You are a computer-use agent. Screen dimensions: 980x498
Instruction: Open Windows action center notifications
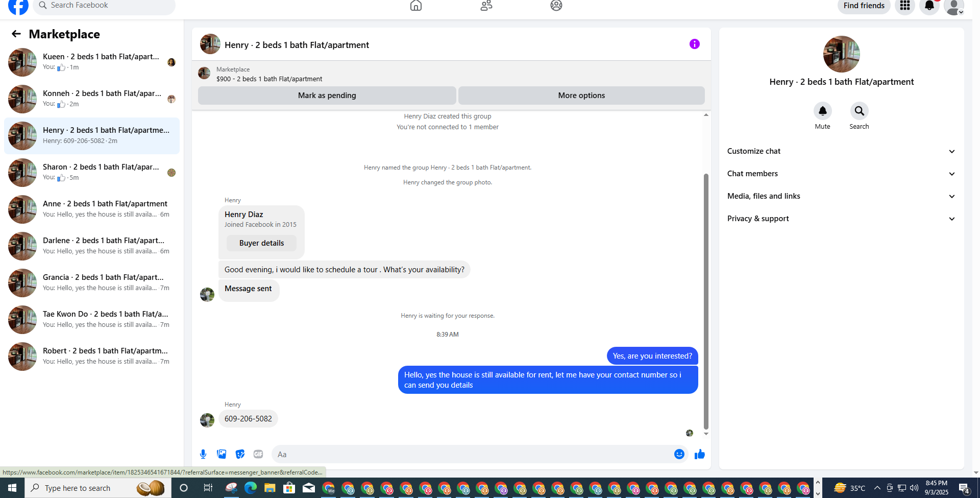coord(964,488)
